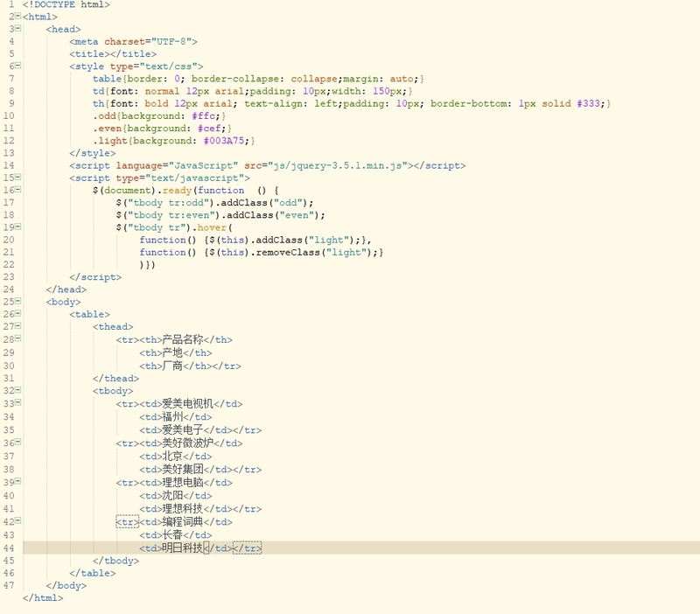Viewport: 700px width, 614px height.
Task: Collapse the 编程词典 row fold on line 42
Action: click(17, 520)
